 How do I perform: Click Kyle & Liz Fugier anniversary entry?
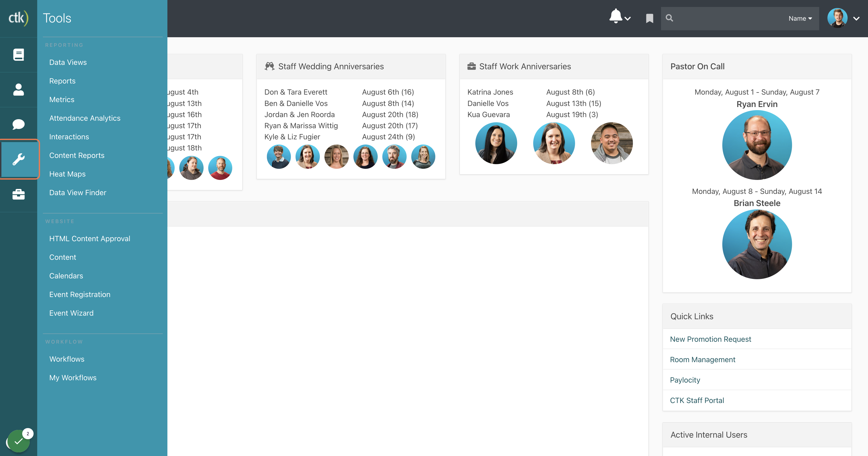[292, 136]
